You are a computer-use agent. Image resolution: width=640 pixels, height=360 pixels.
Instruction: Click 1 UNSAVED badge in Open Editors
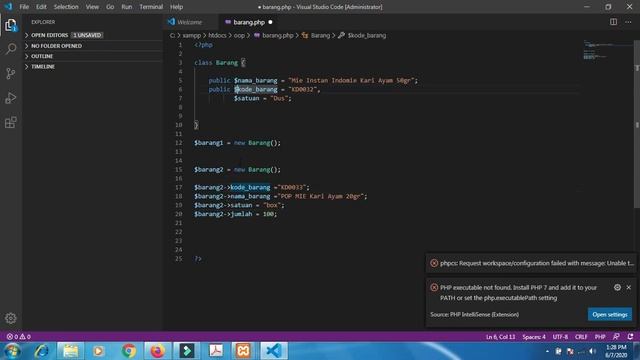(x=87, y=35)
